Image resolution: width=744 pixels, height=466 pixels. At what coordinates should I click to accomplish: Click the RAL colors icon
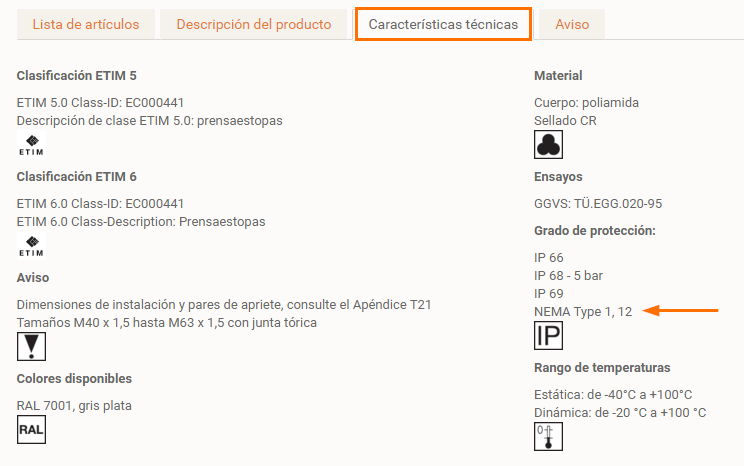tap(31, 430)
